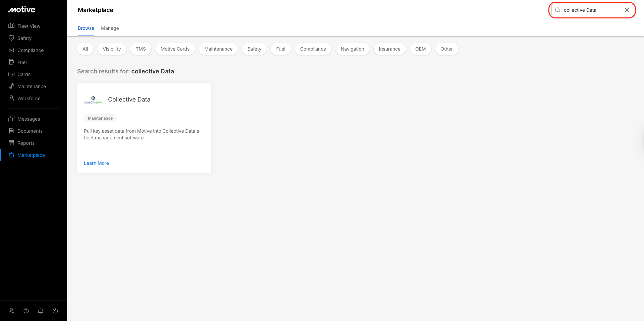Image resolution: width=644 pixels, height=321 pixels.
Task: Click the Workforce person icon
Action: (x=11, y=98)
